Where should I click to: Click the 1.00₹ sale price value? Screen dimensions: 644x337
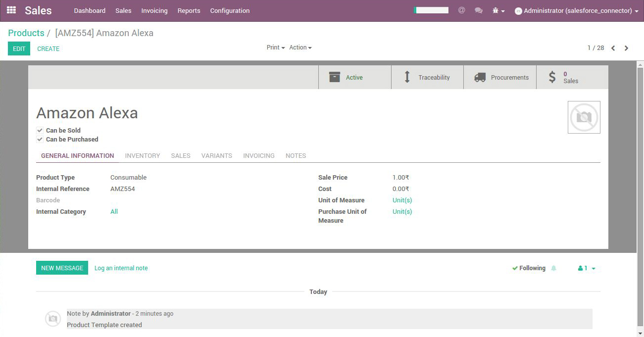coord(401,178)
